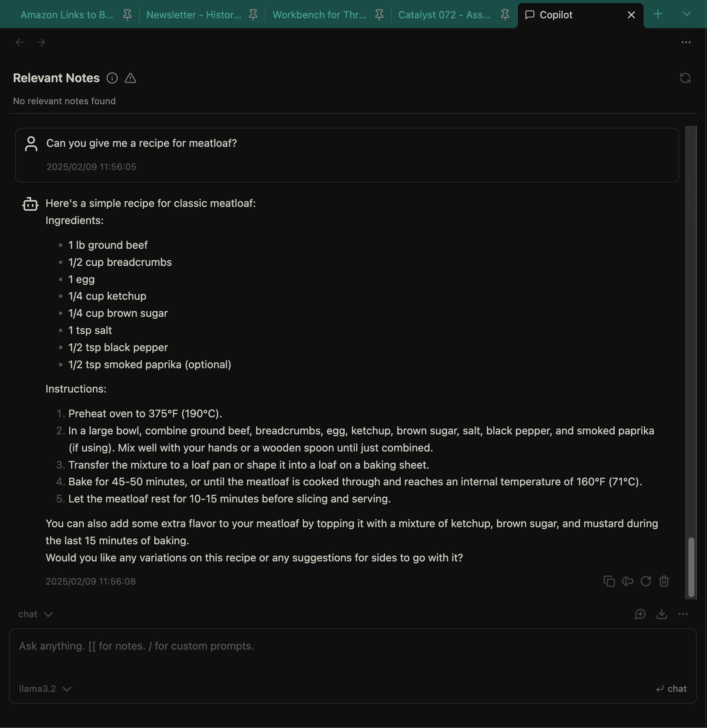Unpin the Amazon Links tab

tap(127, 15)
